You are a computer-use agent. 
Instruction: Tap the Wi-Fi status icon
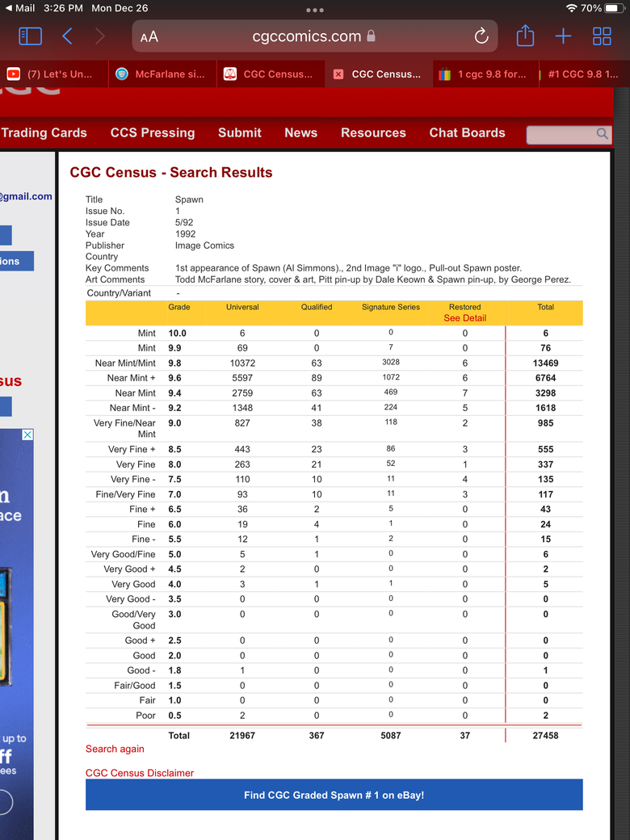pyautogui.click(x=572, y=8)
